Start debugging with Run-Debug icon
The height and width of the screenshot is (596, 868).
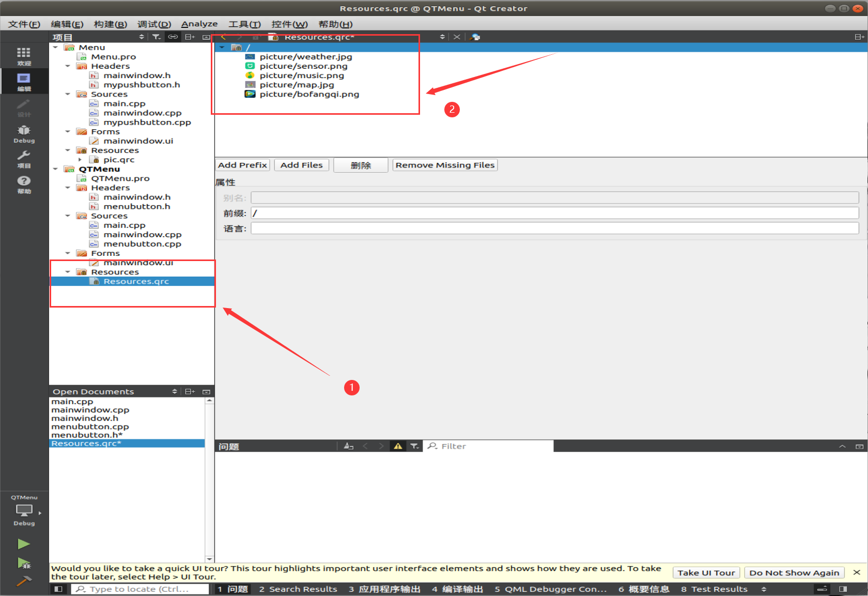(24, 563)
